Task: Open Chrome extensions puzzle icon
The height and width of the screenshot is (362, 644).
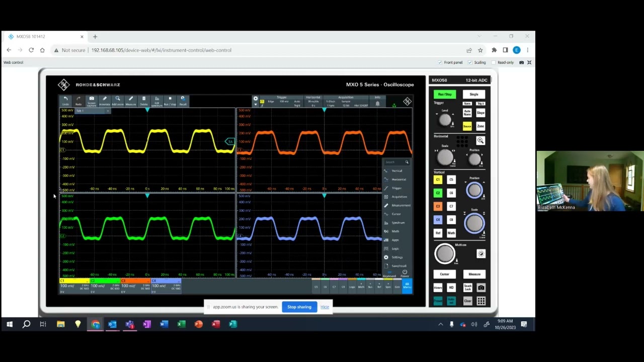Action: [494, 50]
